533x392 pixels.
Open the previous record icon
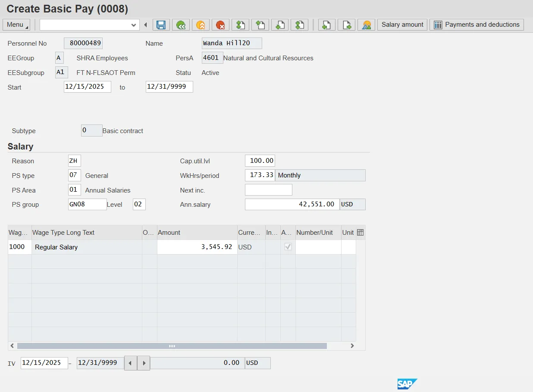pyautogui.click(x=327, y=25)
